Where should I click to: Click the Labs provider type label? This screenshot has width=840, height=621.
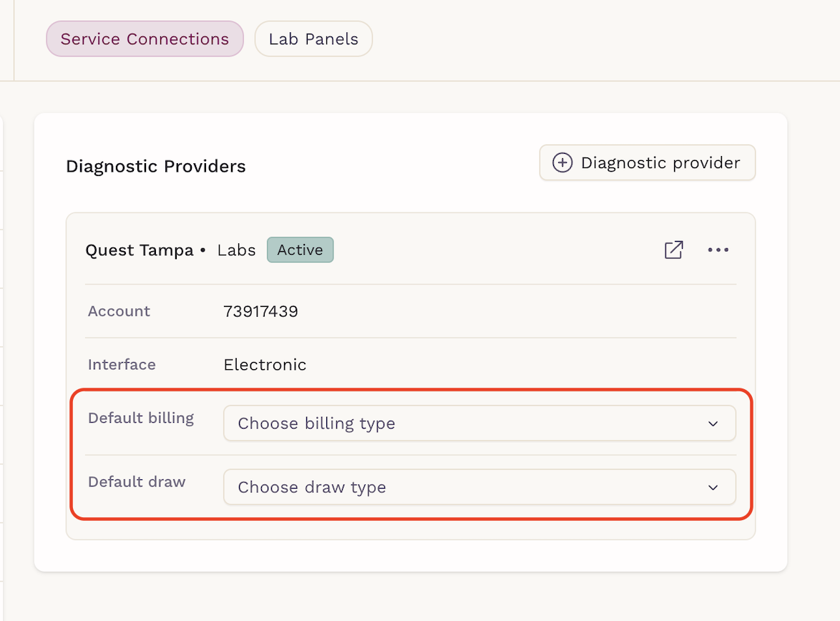point(236,250)
